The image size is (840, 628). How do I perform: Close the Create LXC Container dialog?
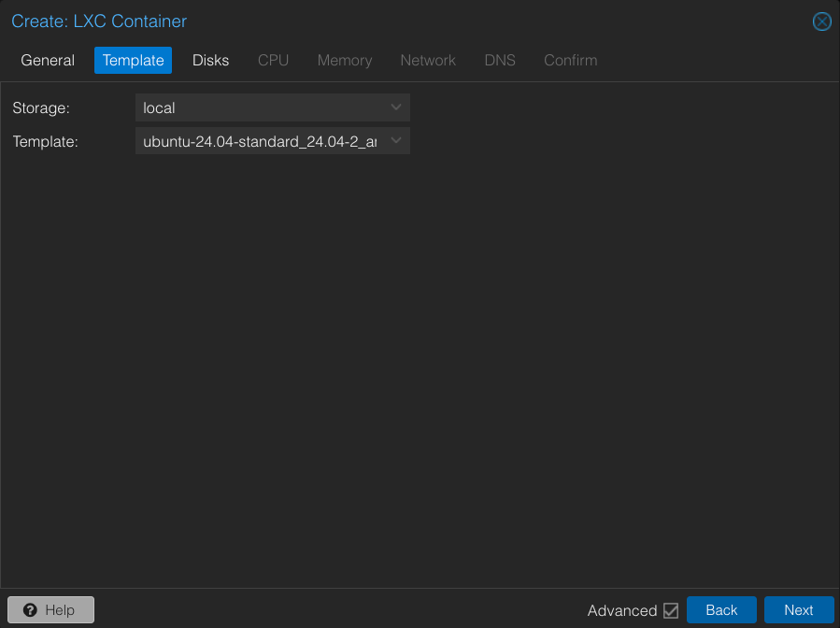point(821,21)
